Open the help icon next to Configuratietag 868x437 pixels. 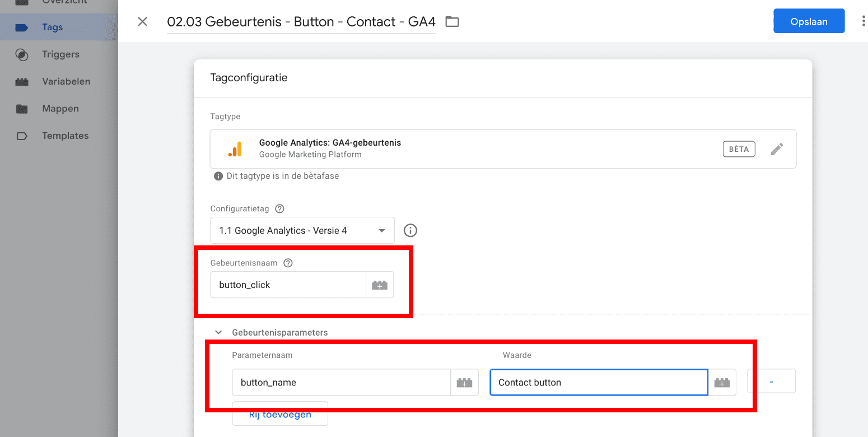point(279,208)
